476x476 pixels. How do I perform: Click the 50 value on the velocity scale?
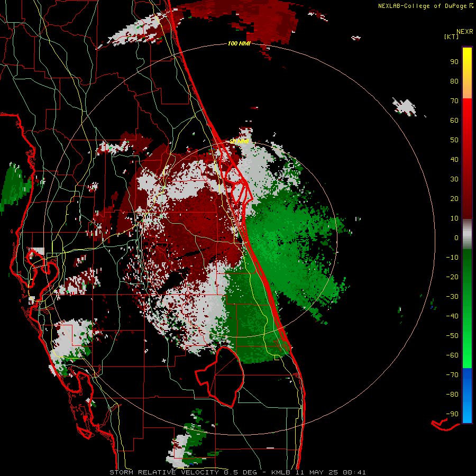(454, 140)
